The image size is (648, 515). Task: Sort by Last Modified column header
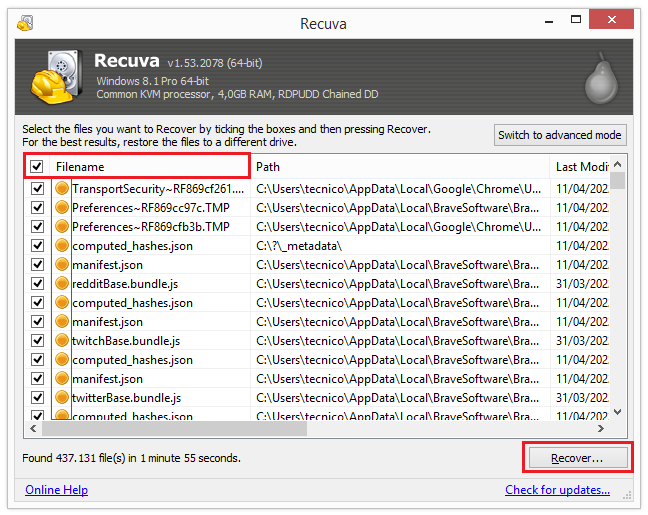580,167
